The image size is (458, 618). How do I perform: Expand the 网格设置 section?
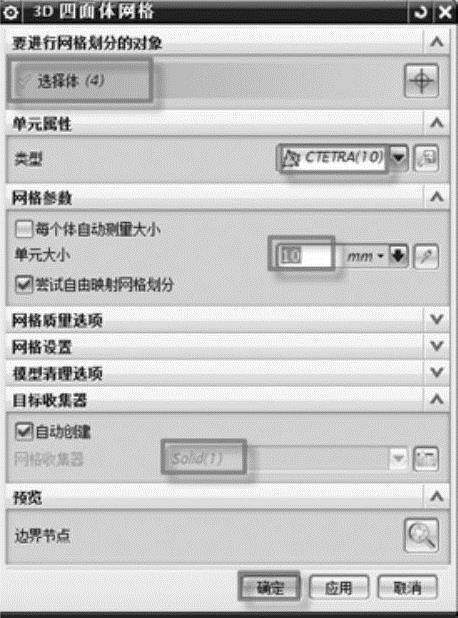click(x=437, y=346)
